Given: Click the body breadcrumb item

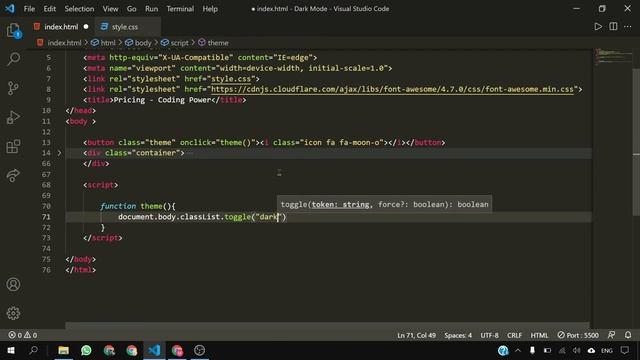Looking at the screenshot, I should click(x=139, y=42).
